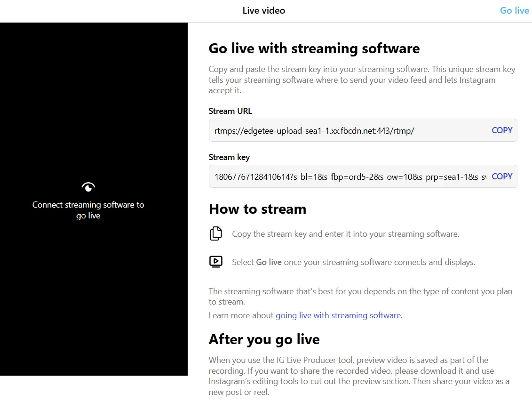Screen dimensions: 532x402
Task: Select the Stream URL text field
Action: point(348,130)
